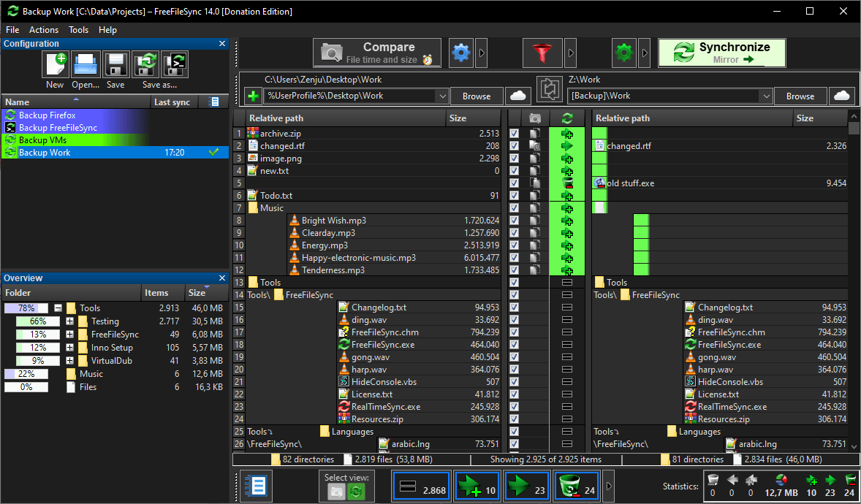Click the sync arrow for changed.rtf

point(567,146)
